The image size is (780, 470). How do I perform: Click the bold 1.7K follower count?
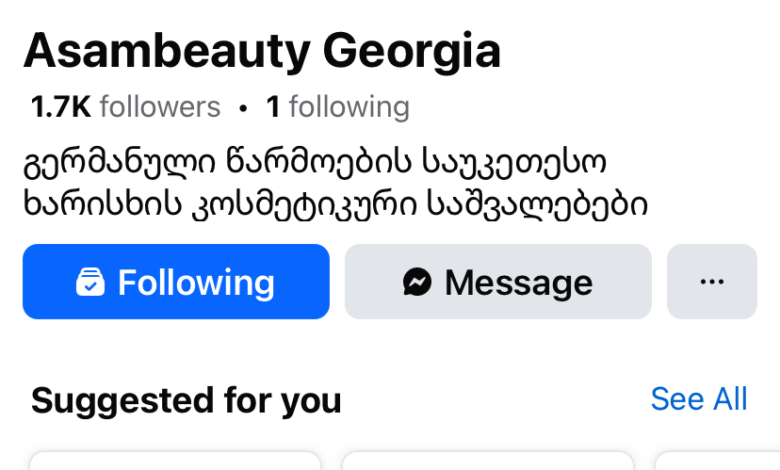[x=61, y=107]
